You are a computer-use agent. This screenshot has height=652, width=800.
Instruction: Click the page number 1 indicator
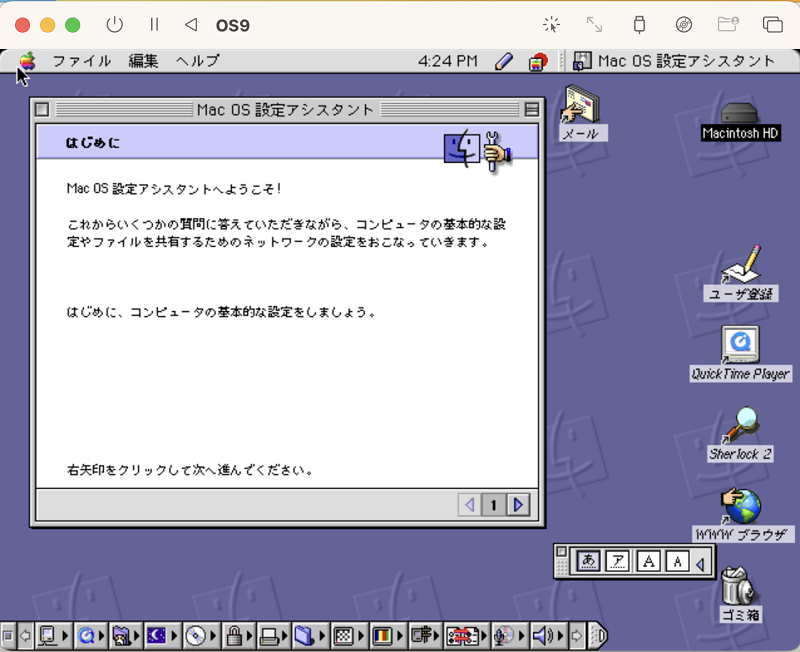tap(493, 505)
